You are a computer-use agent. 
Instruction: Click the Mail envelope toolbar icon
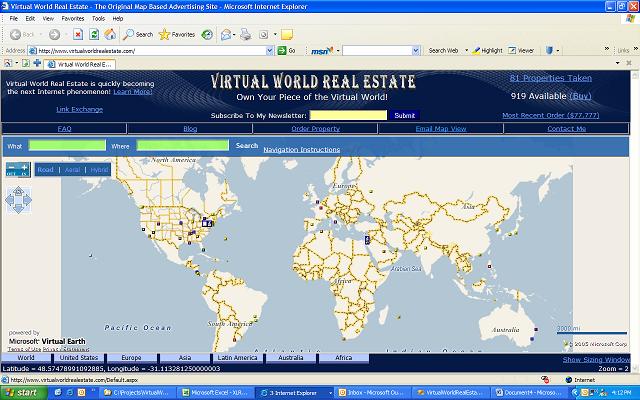coord(226,35)
